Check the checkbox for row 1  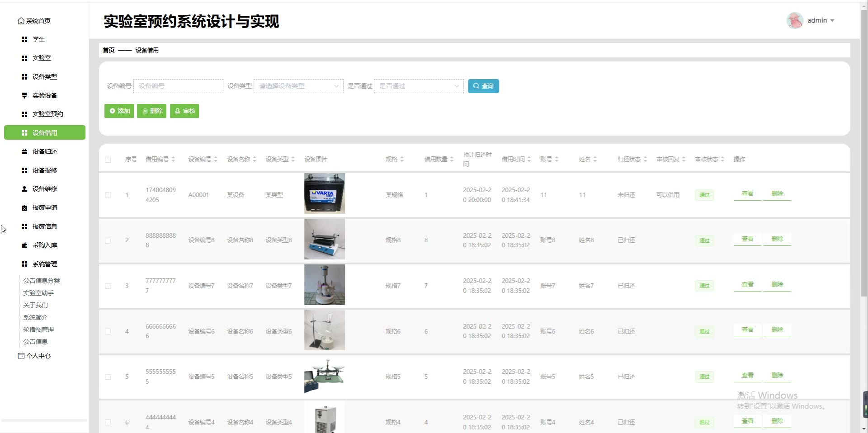(x=108, y=195)
